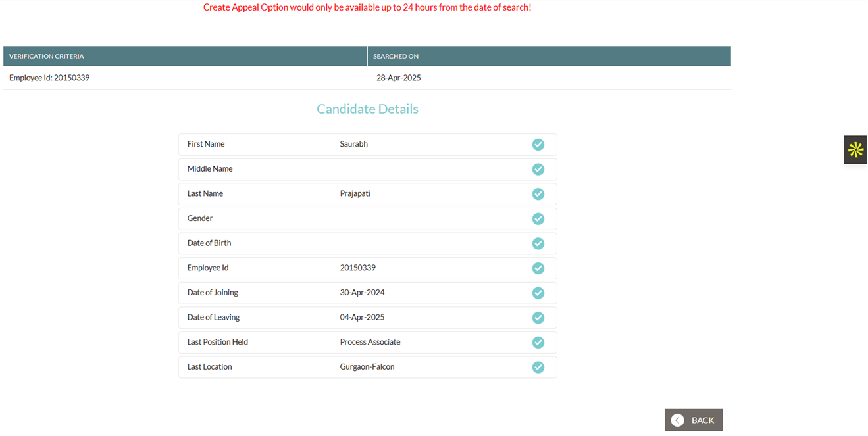Click the Date of Leaving checkmark icon
This screenshot has height=436, width=868.
pos(538,318)
